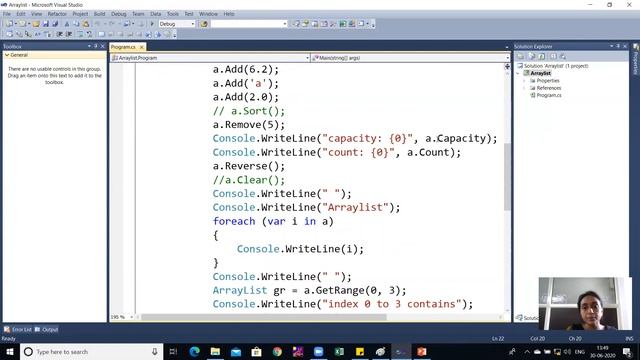Expand the Properties folder in Solution Explorer

[x=524, y=81]
